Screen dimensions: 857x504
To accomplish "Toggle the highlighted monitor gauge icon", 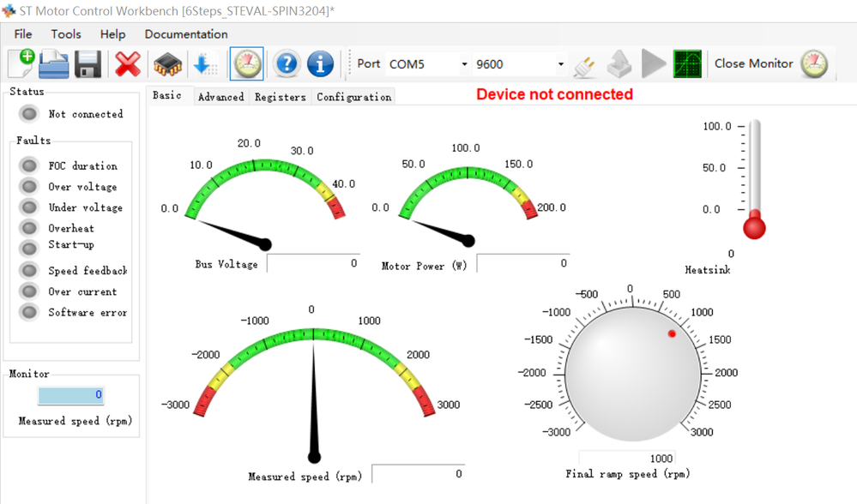I will pyautogui.click(x=246, y=64).
